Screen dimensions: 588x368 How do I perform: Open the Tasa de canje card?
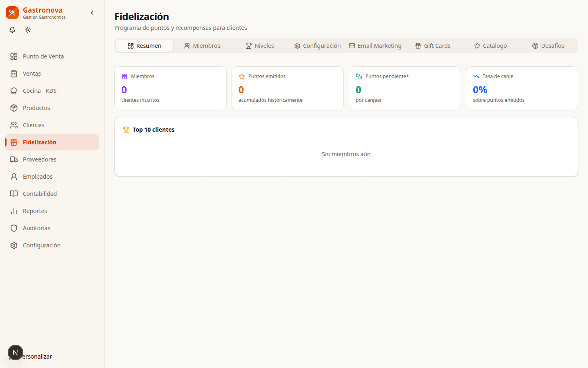tap(522, 88)
